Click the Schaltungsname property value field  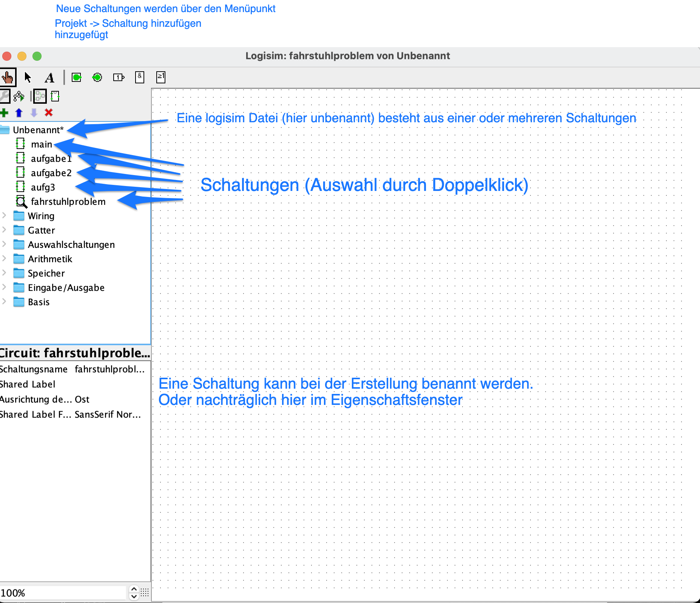coord(110,369)
